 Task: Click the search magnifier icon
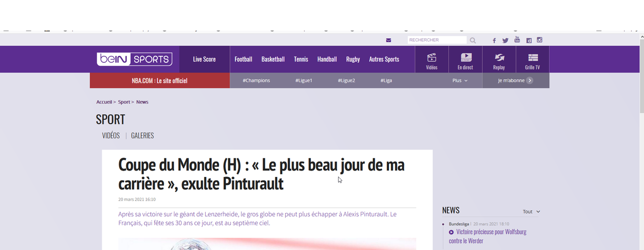point(473,40)
